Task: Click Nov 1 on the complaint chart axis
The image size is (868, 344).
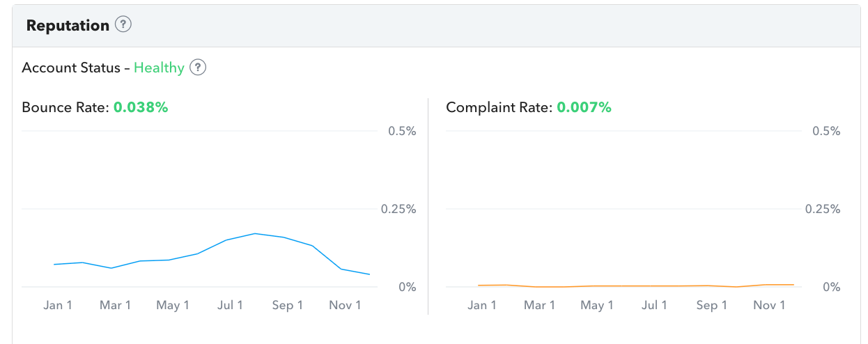Action: pyautogui.click(x=770, y=305)
